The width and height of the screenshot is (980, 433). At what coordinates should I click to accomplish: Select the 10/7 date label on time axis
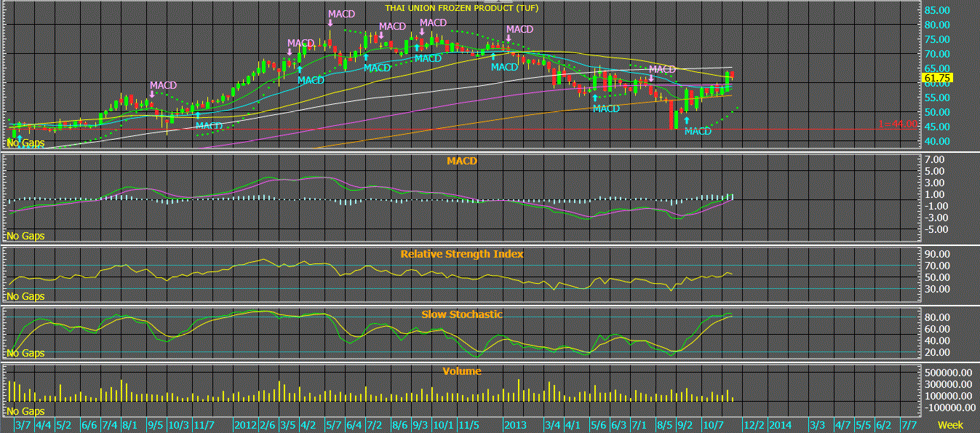pyautogui.click(x=712, y=424)
